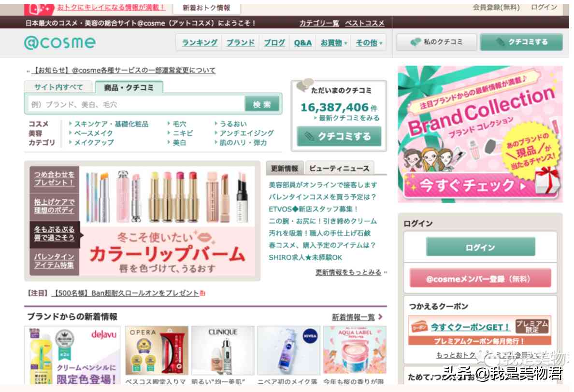Click the 今すぐチェック banner button
This screenshot has height=392, width=574.
click(x=469, y=185)
